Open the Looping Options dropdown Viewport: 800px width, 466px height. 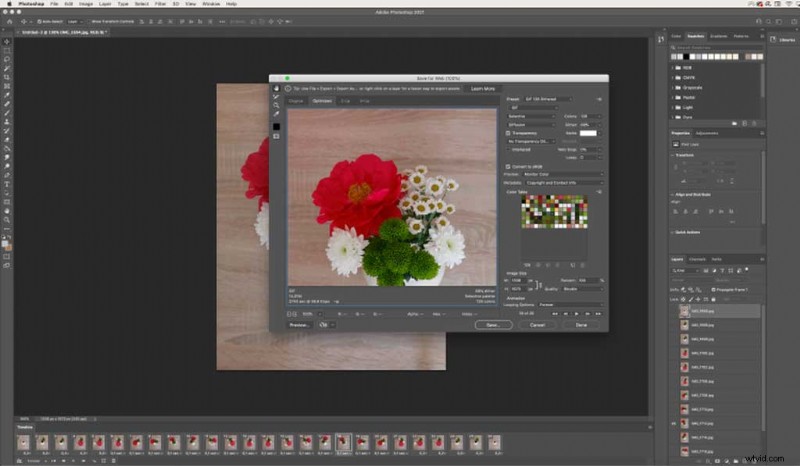click(x=570, y=305)
